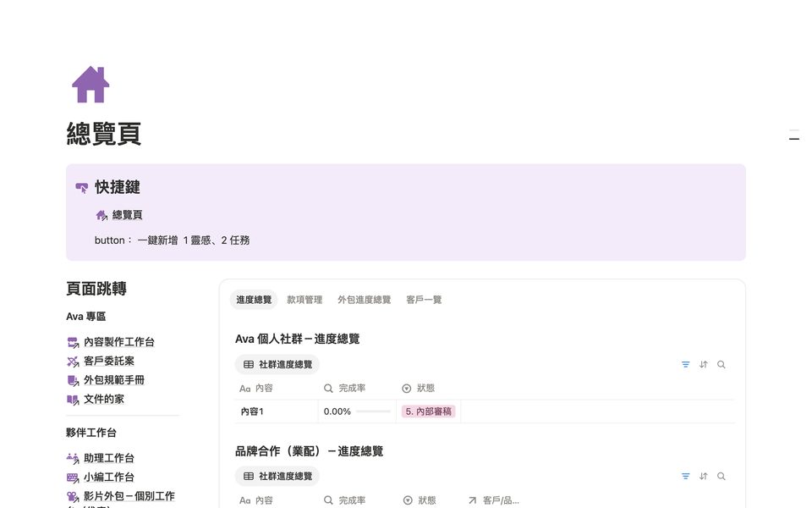Screen dimensions: 812x508
Task: Search in 品牌合作 table
Action: (721, 476)
